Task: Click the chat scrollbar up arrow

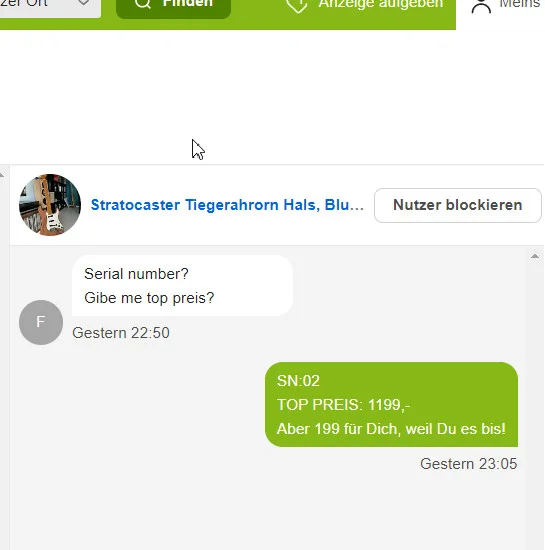Action: 534,256
